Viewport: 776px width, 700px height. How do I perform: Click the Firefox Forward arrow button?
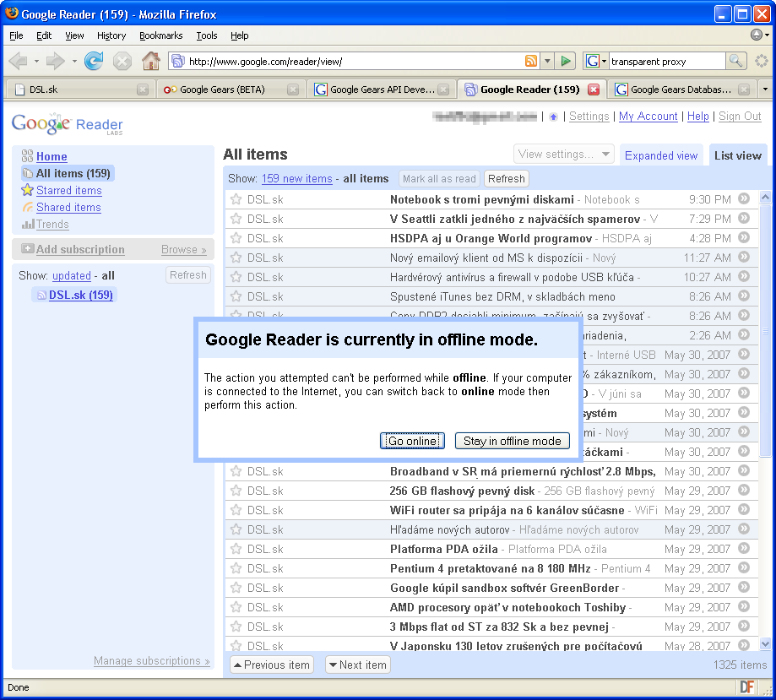[55, 62]
